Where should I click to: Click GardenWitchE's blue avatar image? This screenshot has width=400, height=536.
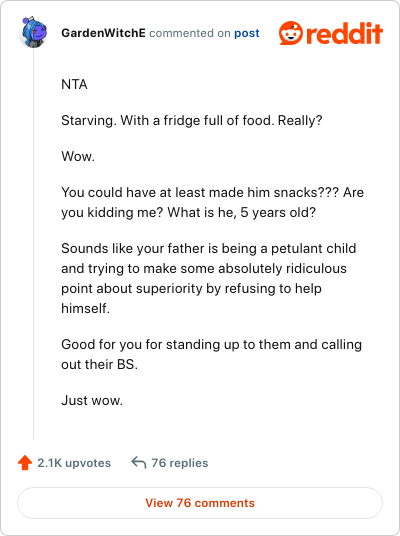[x=33, y=32]
